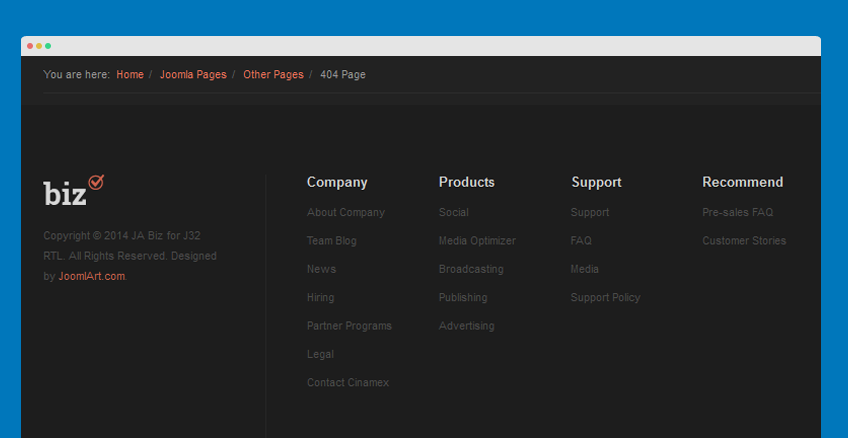Select Media under Support column
The image size is (848, 438).
584,269
